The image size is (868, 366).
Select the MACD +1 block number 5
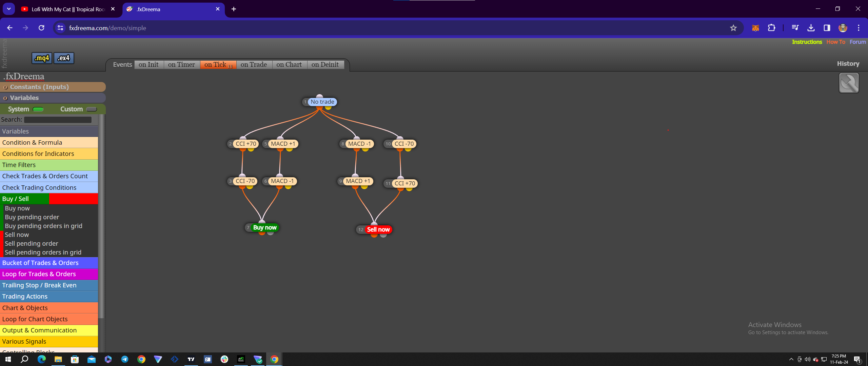[x=283, y=144]
